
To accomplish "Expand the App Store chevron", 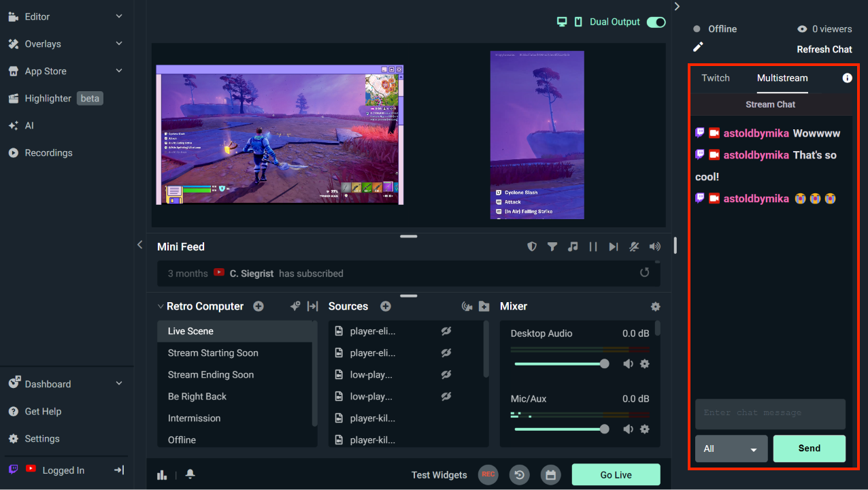I will [x=119, y=71].
